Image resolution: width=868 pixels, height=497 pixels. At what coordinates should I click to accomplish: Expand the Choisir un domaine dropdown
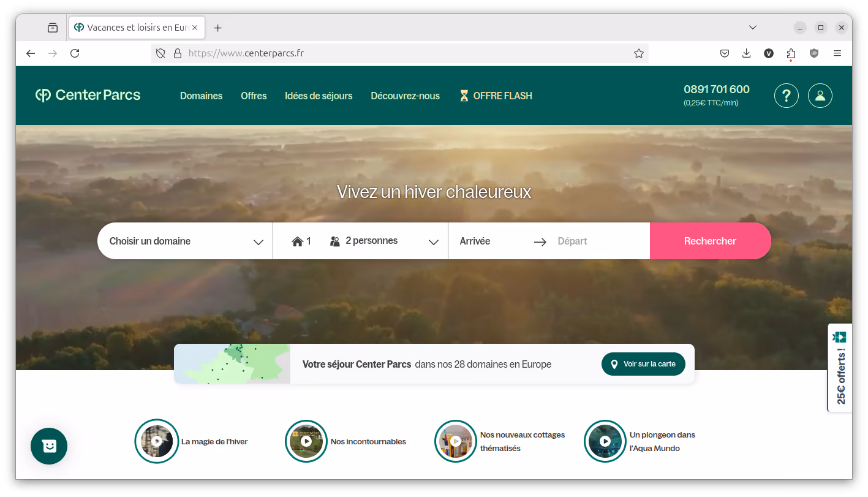click(x=185, y=241)
